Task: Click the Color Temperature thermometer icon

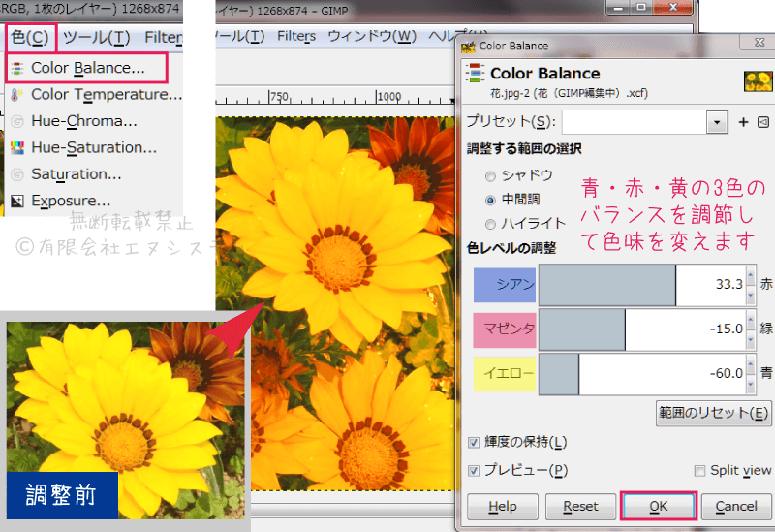Action: point(16,94)
